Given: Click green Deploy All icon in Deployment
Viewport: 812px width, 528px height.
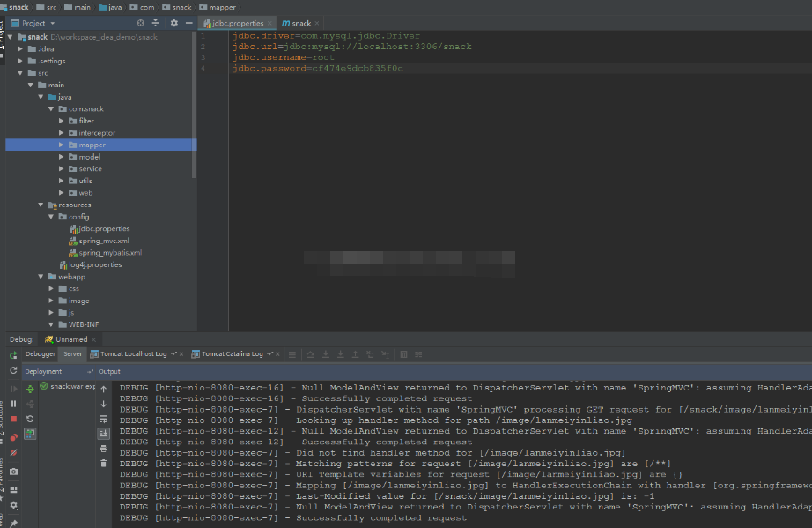Looking at the screenshot, I should click(30, 389).
